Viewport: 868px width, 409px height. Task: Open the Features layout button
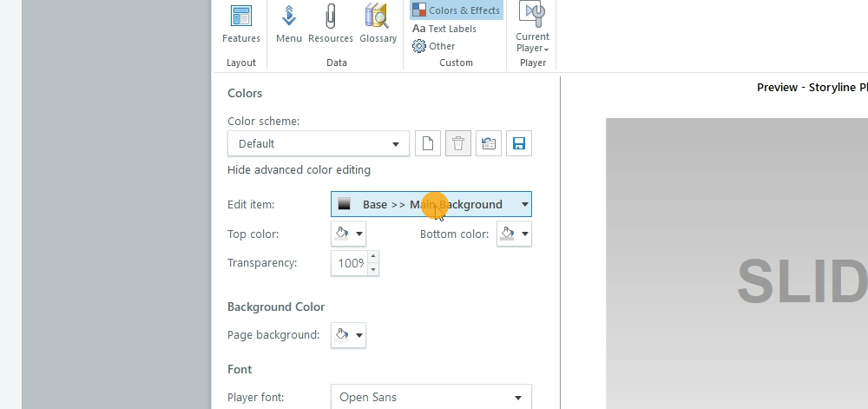pos(240,24)
